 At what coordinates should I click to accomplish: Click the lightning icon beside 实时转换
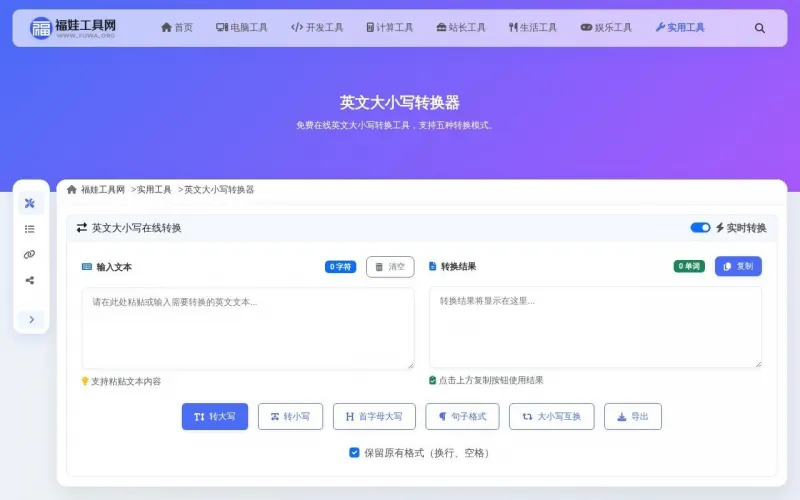point(719,228)
